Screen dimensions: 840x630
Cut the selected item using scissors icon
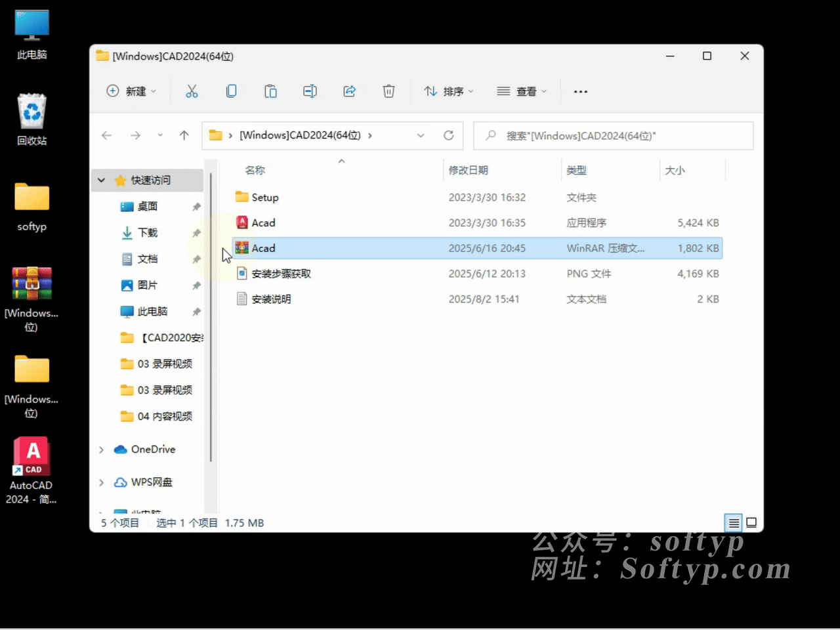click(192, 91)
